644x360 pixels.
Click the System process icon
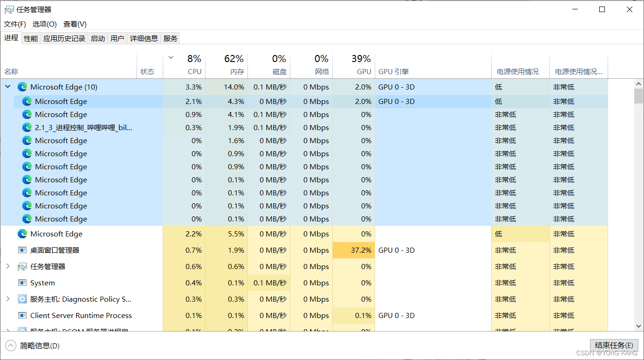22,283
